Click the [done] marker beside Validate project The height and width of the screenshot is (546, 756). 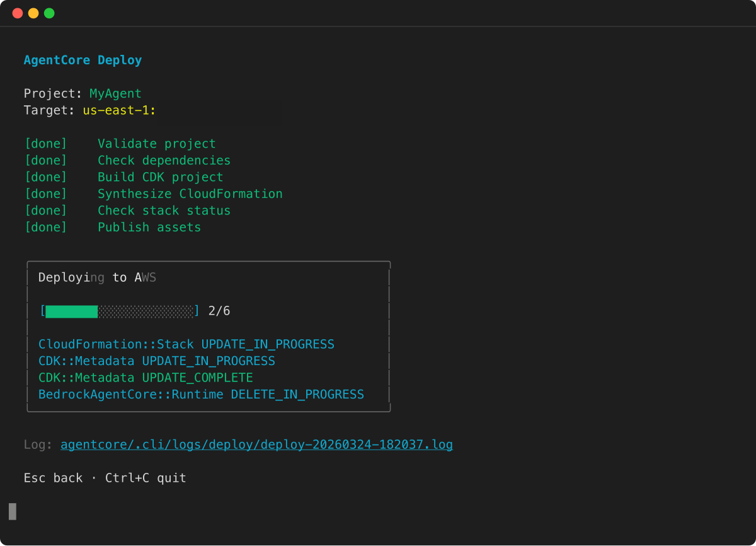tap(45, 143)
